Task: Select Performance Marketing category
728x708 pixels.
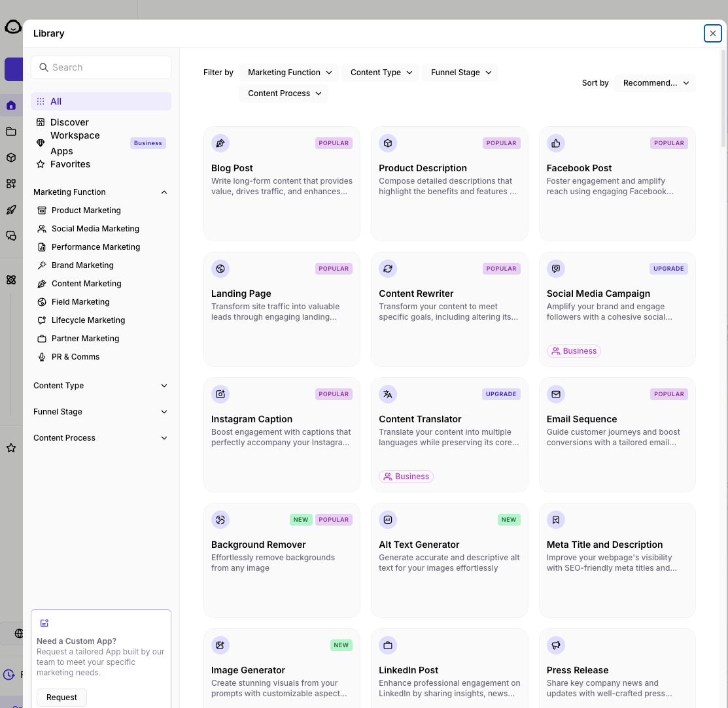Action: pos(101,247)
